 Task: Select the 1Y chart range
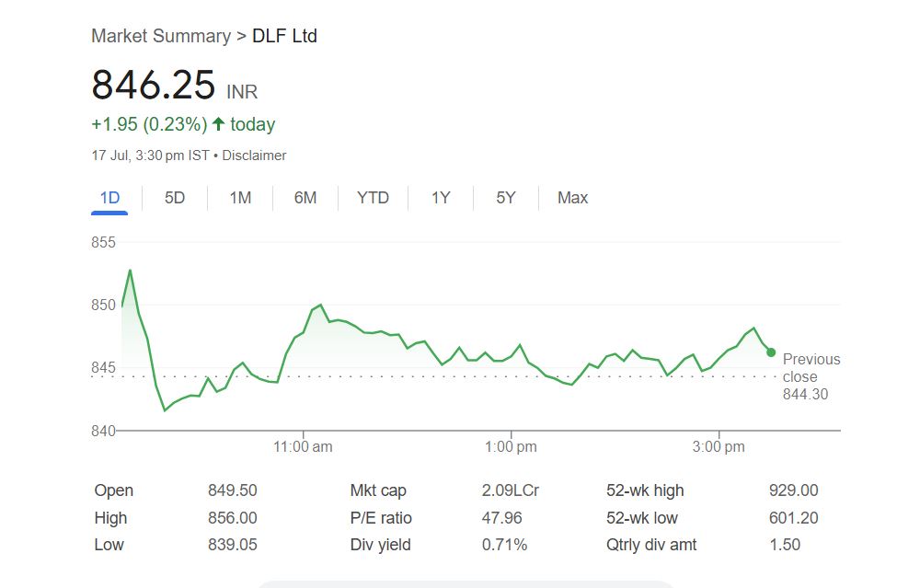point(441,198)
